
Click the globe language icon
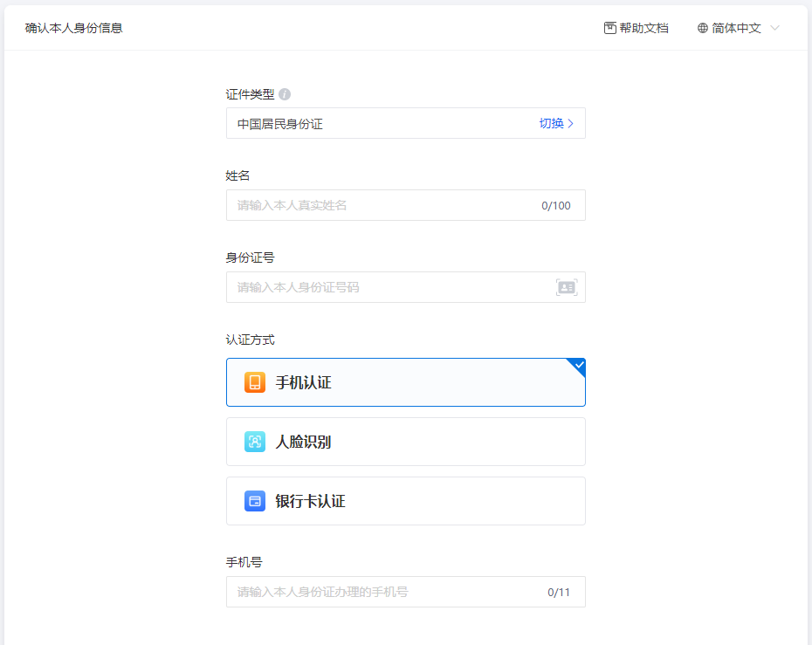(703, 28)
